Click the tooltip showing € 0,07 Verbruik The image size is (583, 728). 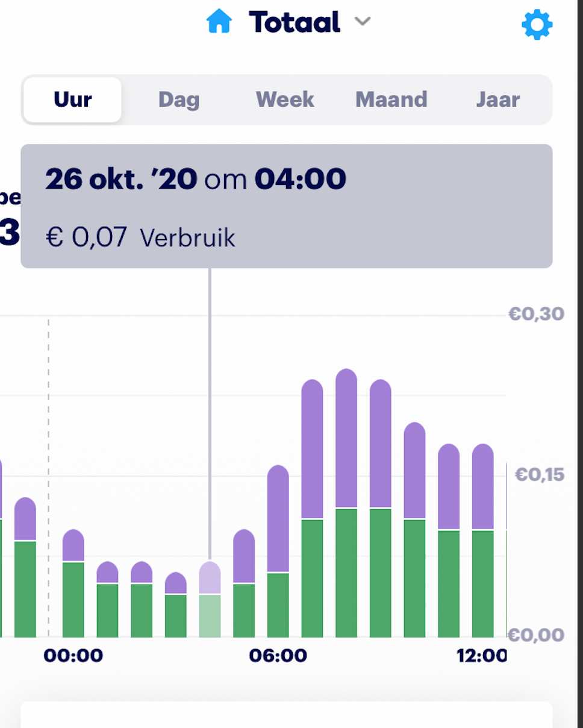pos(287,206)
